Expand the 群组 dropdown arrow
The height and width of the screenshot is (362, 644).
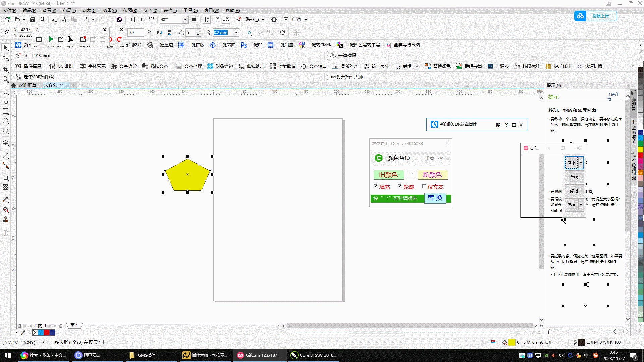click(417, 66)
